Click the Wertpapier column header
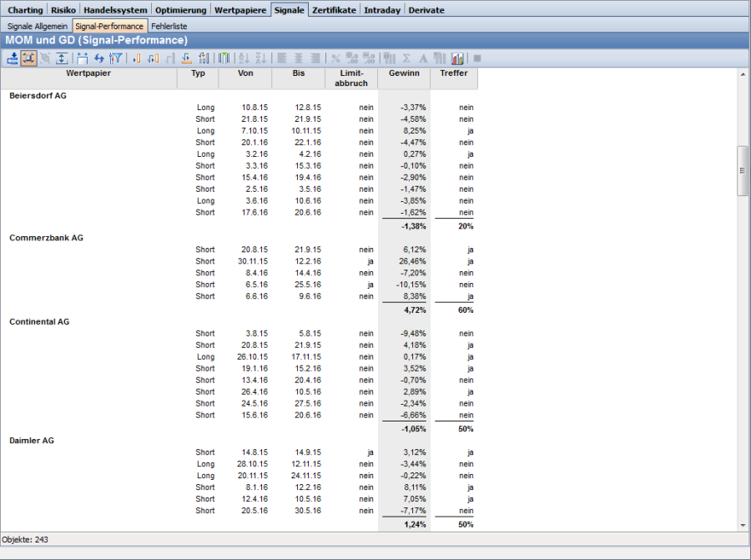 [x=88, y=73]
